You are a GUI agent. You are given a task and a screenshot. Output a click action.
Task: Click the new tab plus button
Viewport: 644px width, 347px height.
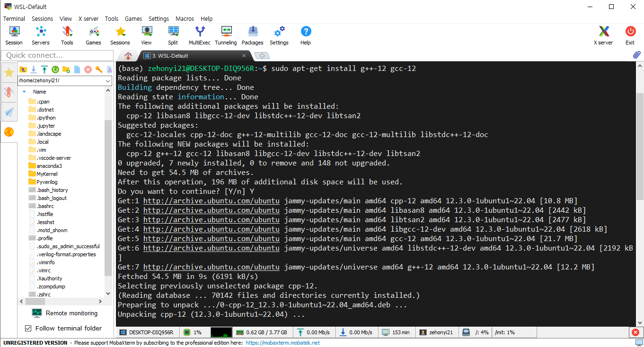(262, 56)
